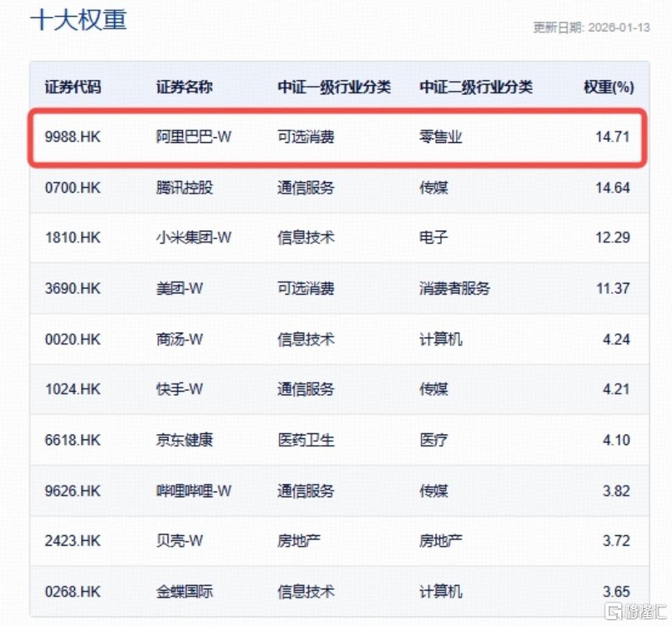Image resolution: width=672 pixels, height=626 pixels.
Task: Click weight value 11.37
Action: pos(613,288)
